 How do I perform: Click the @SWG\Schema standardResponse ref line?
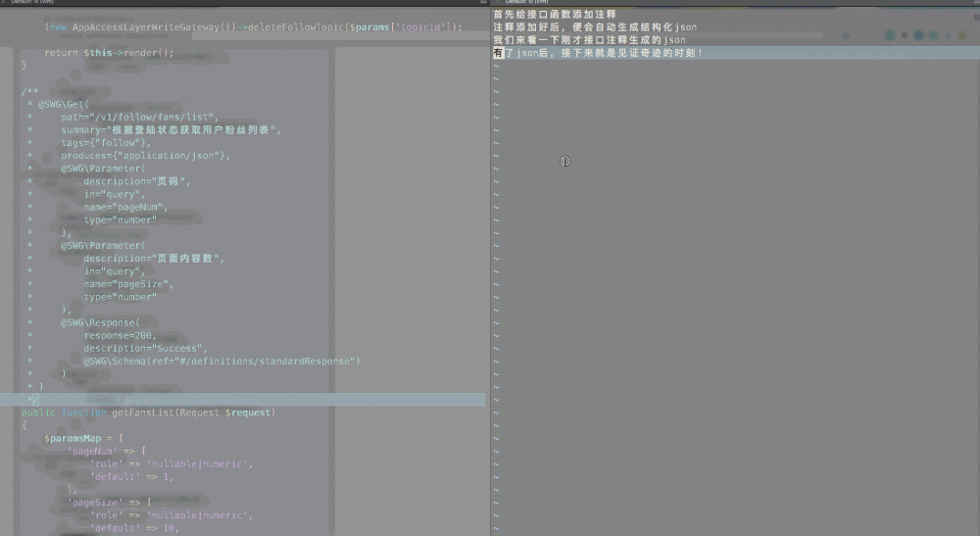point(221,361)
